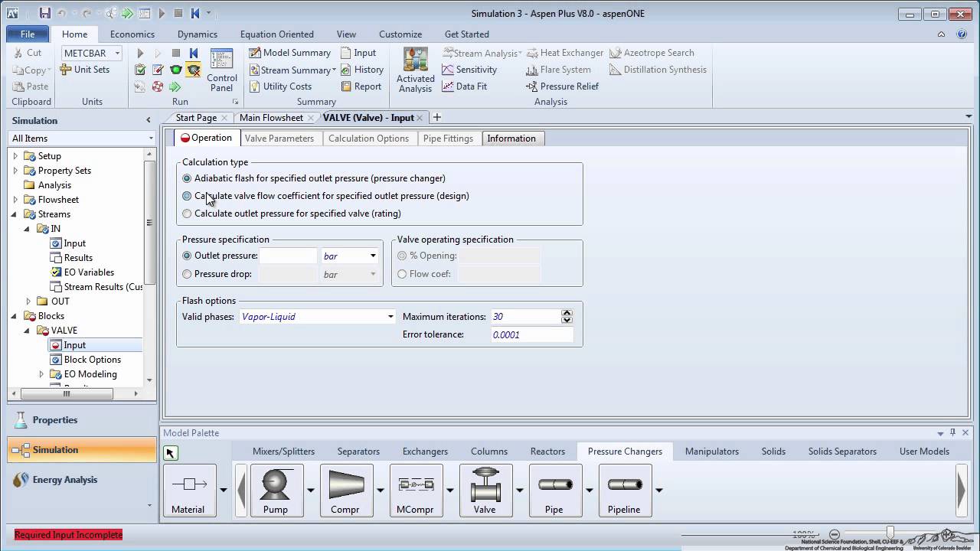Select Adiabatic flash for specified outlet pressure
The width and height of the screenshot is (980, 551).
coord(187,178)
